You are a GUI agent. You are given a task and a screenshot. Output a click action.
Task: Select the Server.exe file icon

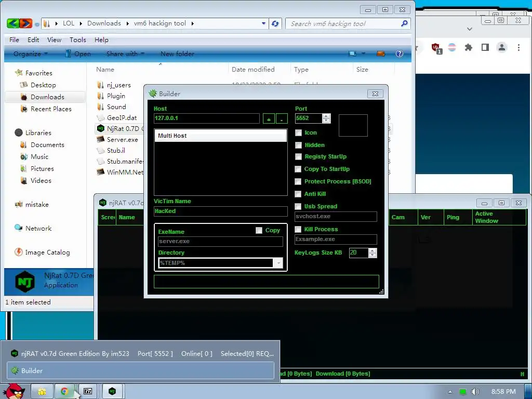click(100, 139)
